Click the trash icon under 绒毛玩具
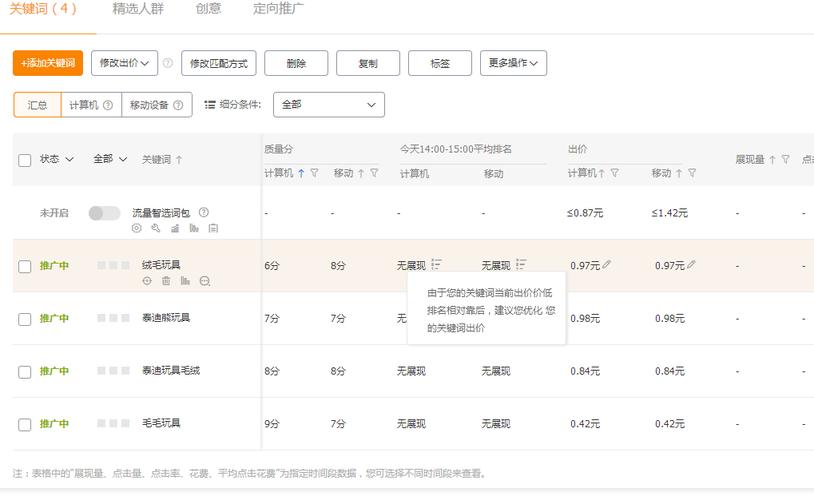Viewport: 814px width, 500px height. point(166,281)
